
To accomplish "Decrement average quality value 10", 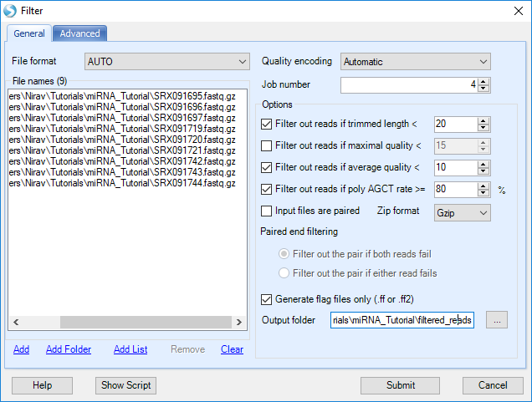I will click(x=483, y=170).
